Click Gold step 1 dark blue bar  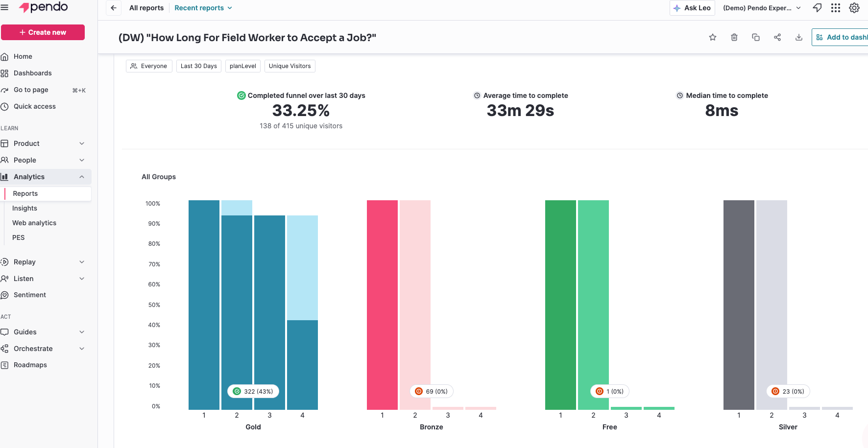tap(204, 305)
